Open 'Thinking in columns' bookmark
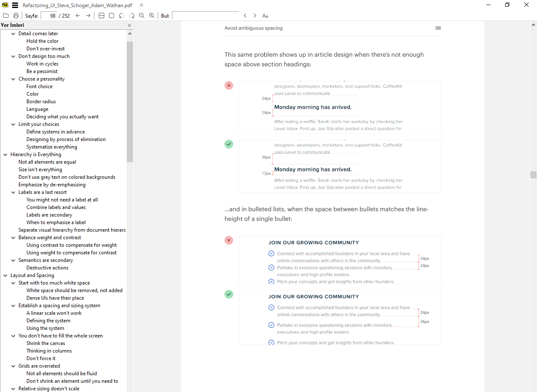The height and width of the screenshot is (392, 537). tap(49, 351)
